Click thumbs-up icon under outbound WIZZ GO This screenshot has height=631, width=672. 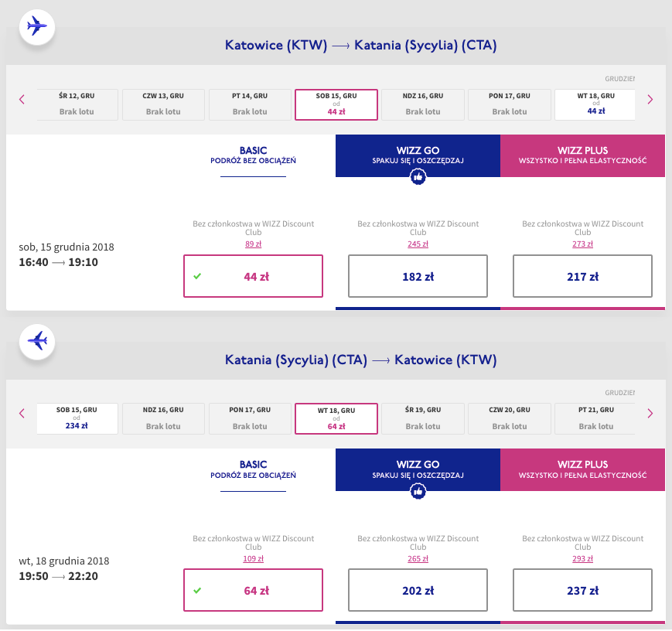pos(418,176)
